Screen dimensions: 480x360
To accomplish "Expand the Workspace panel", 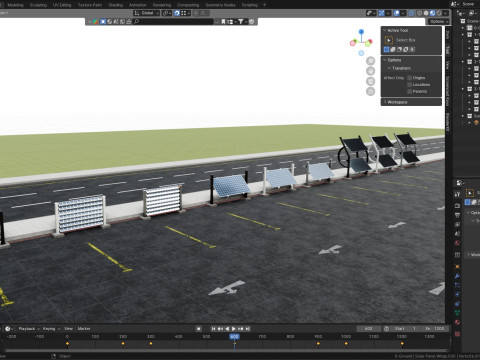I will [x=411, y=102].
